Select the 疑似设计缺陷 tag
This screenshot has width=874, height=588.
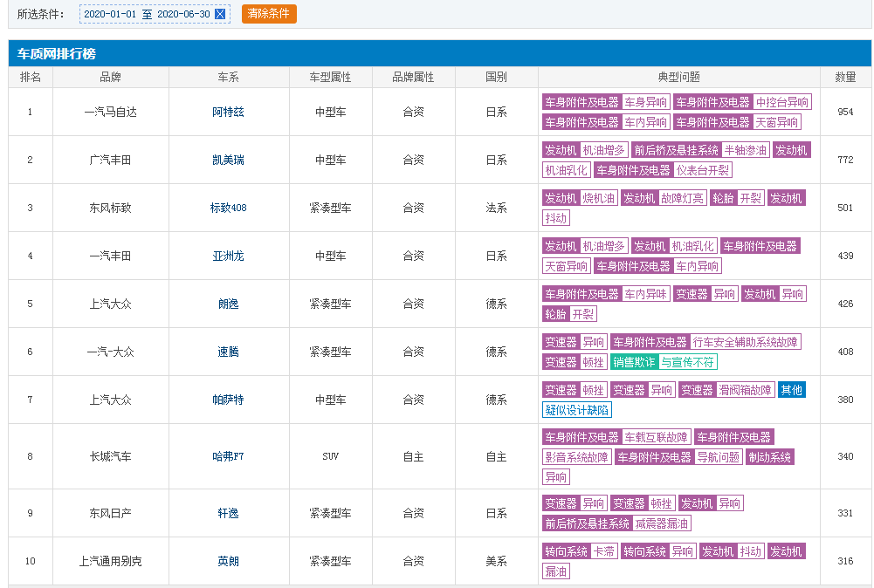point(577,410)
